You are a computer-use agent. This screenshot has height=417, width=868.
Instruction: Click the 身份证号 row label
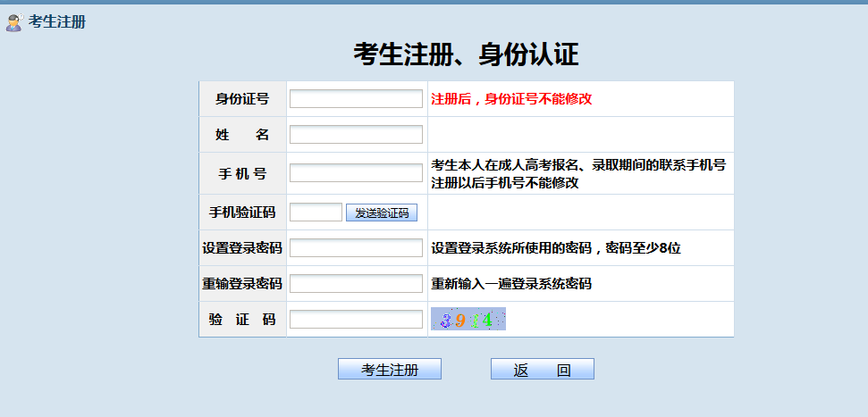click(242, 99)
